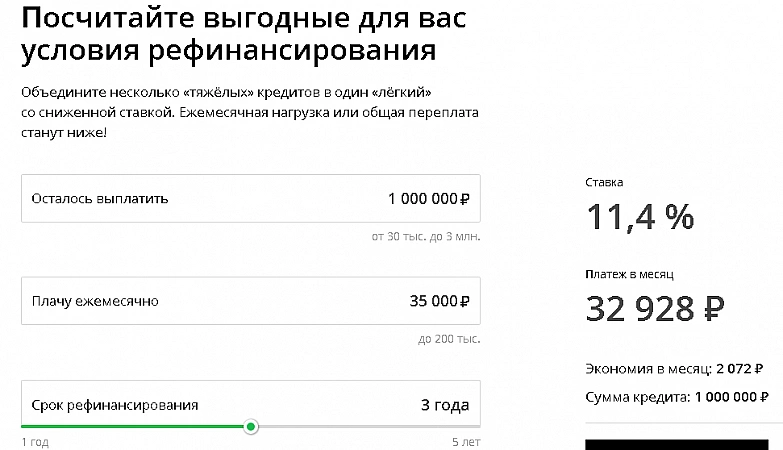Click the "1 год" slider minimum label
783x450 pixels.
pyautogui.click(x=34, y=441)
